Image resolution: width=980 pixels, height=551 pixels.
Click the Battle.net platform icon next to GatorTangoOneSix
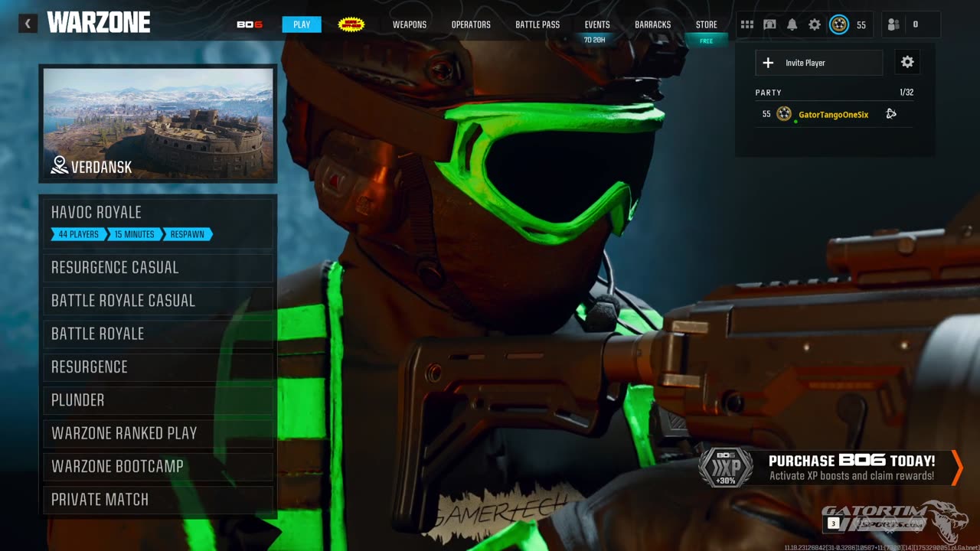(891, 114)
